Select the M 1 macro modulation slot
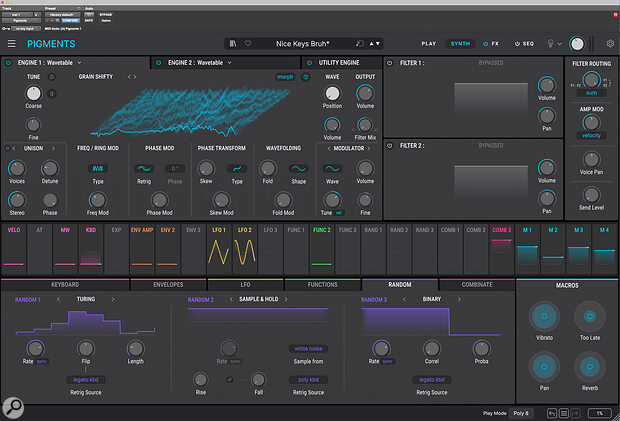620x421 pixels. [x=527, y=248]
